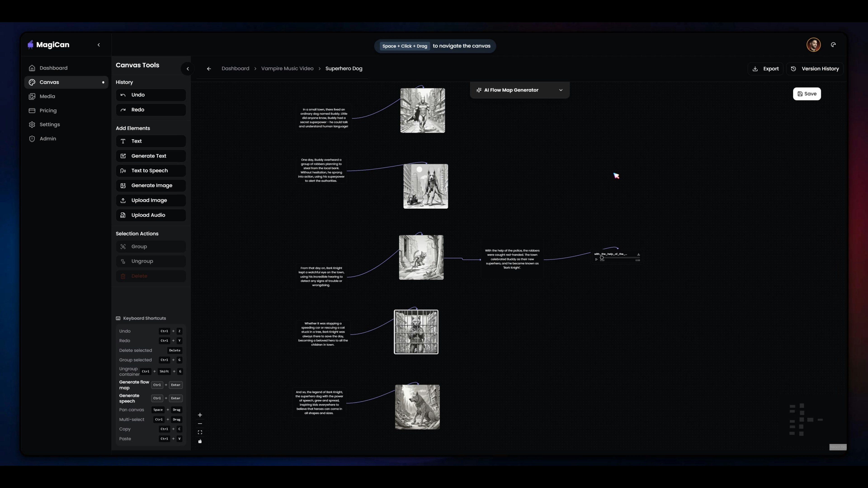Download the audio clip file

point(638,254)
